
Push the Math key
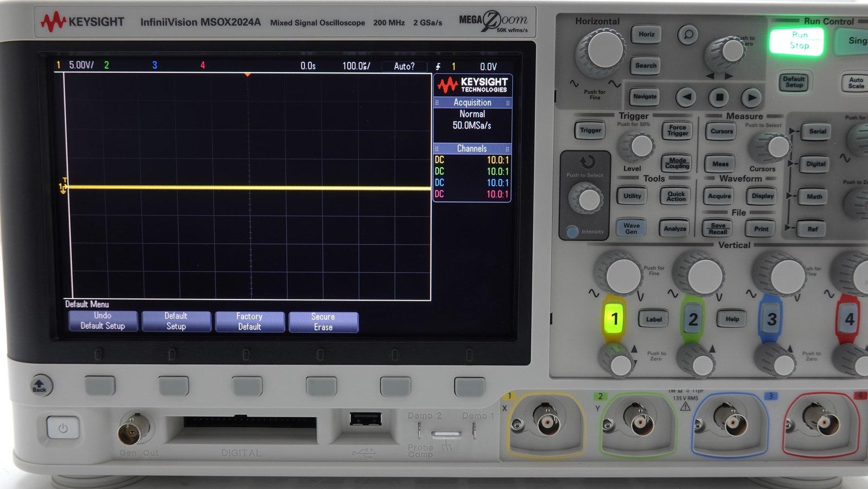tap(814, 196)
